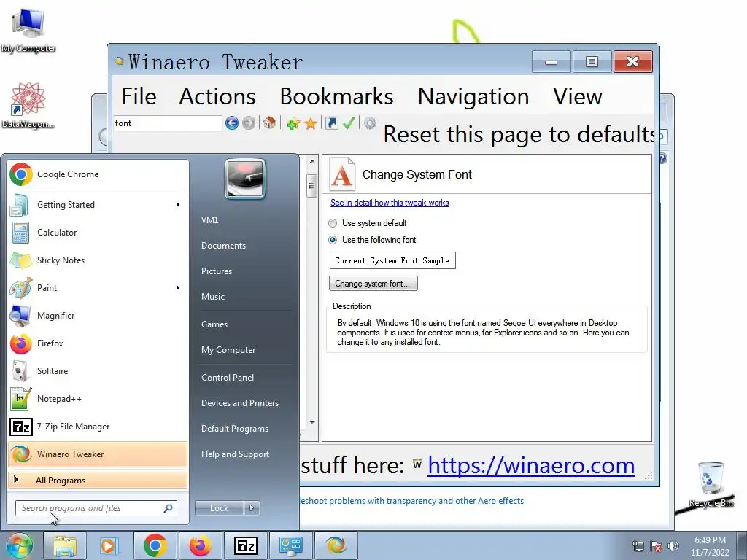Go back using the blue Back arrow

[x=232, y=123]
